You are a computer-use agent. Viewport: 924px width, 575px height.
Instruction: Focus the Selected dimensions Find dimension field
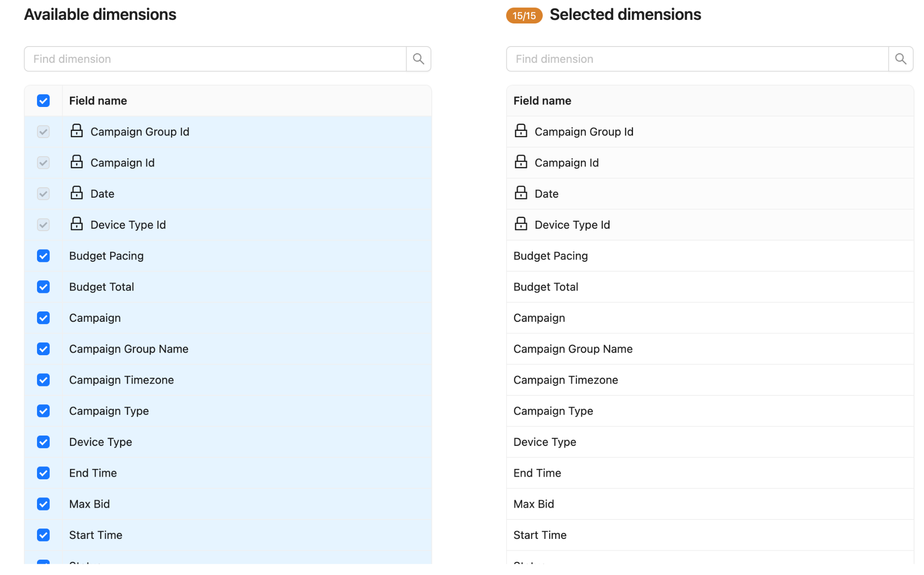click(697, 59)
